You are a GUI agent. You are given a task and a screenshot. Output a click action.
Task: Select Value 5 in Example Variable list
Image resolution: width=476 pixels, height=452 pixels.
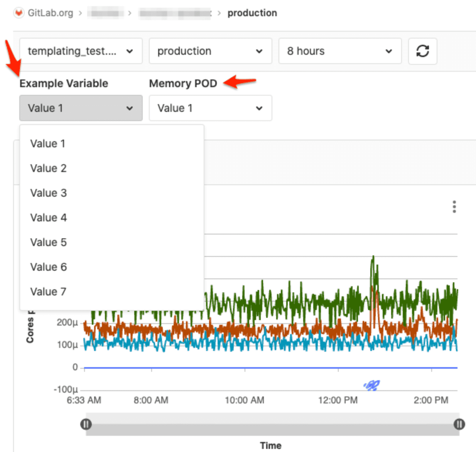click(48, 242)
